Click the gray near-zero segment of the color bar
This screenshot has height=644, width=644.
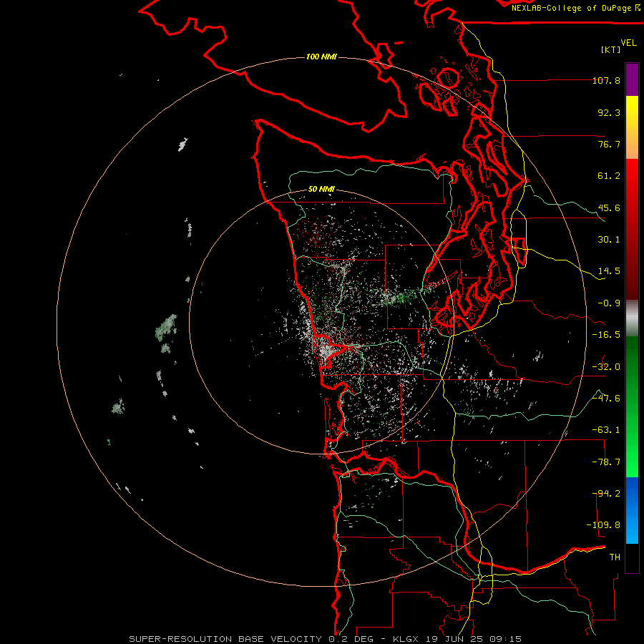click(x=632, y=318)
